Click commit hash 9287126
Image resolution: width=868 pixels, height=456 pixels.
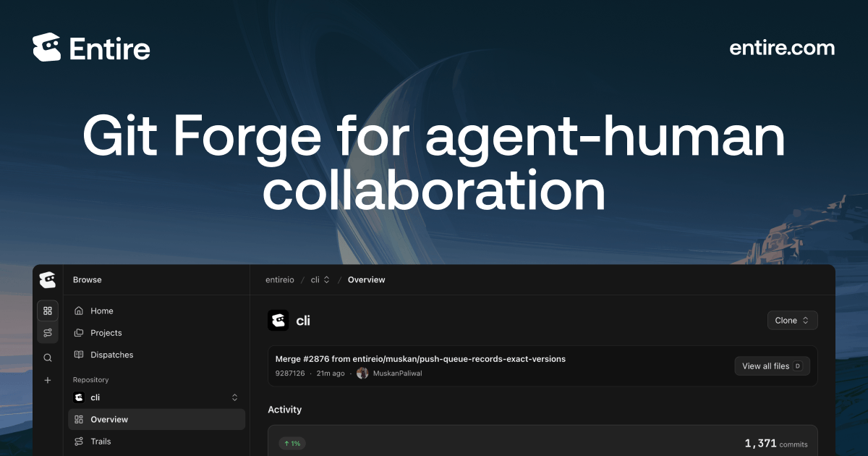pos(290,373)
